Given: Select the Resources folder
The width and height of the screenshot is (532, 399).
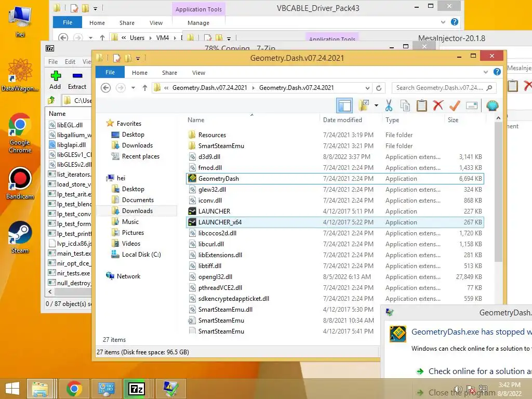Looking at the screenshot, I should pyautogui.click(x=335, y=135).
